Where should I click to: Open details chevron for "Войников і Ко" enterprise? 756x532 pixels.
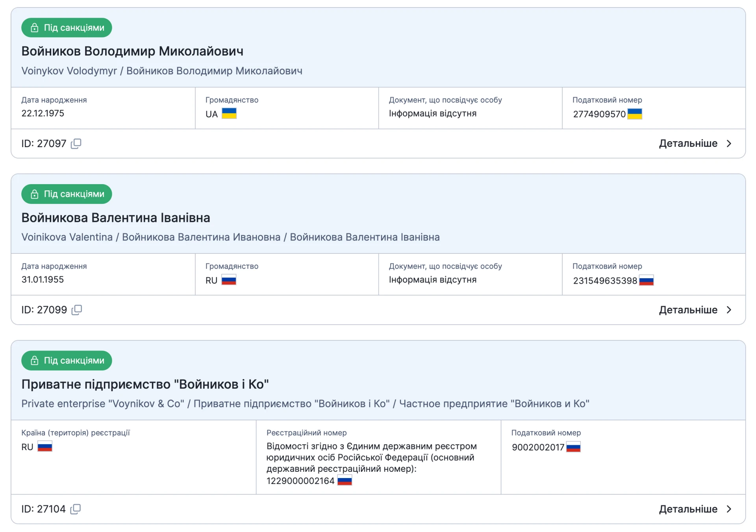coord(729,509)
